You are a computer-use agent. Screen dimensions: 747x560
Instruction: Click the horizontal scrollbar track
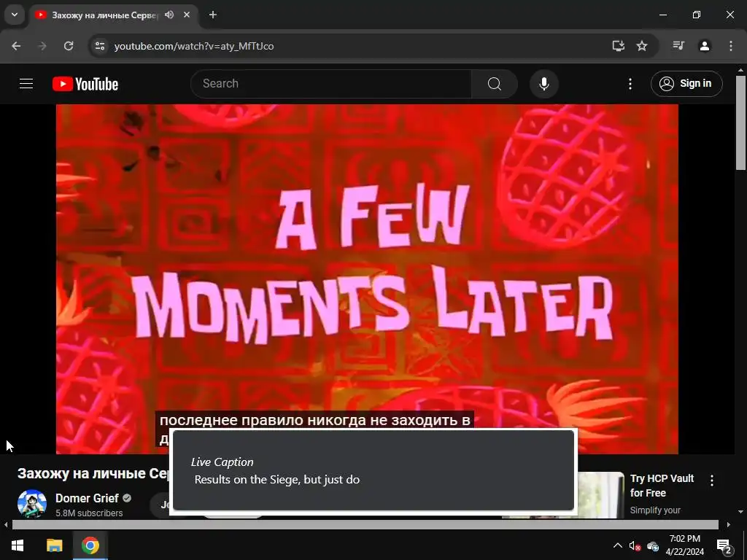click(x=365, y=525)
